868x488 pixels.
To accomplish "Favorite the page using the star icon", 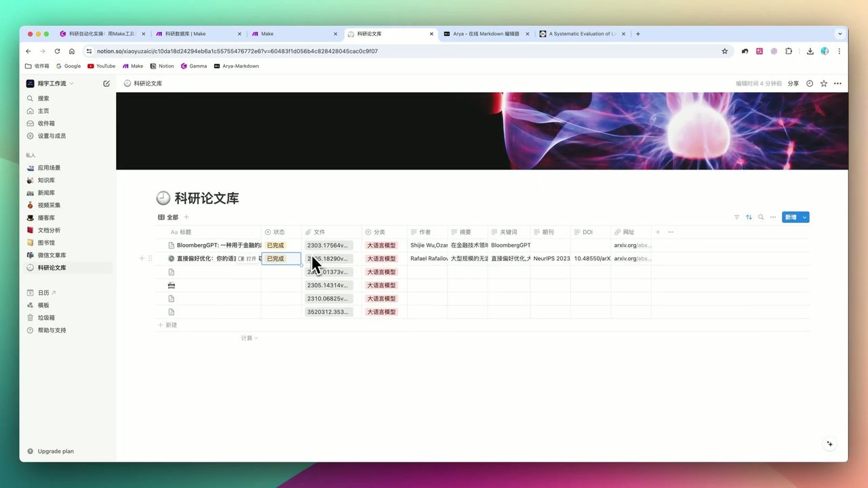I will click(x=823, y=83).
